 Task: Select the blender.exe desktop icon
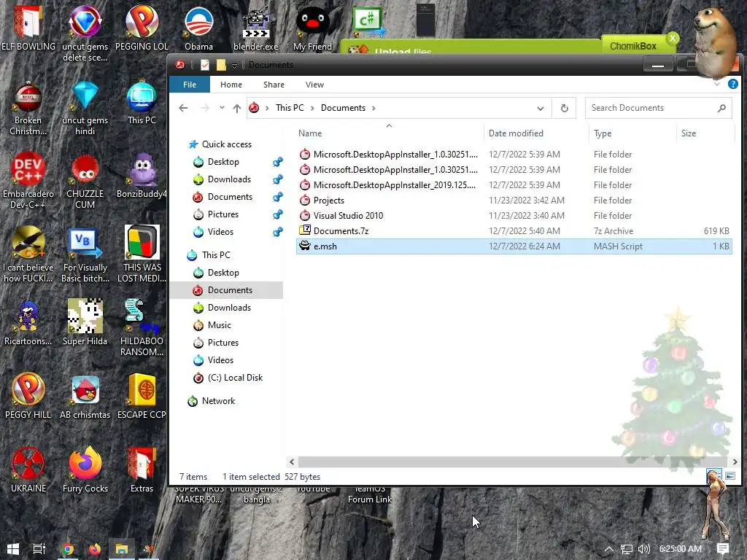tap(256, 28)
